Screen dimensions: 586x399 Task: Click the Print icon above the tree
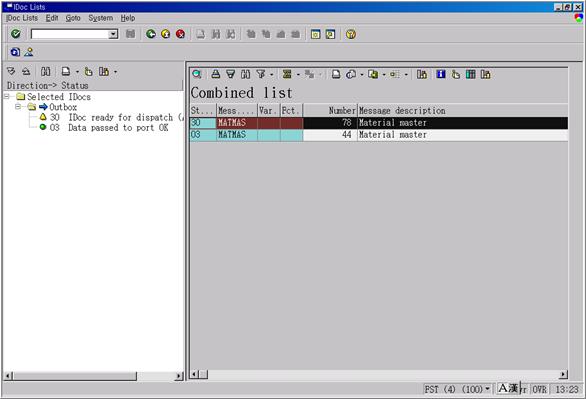pyautogui.click(x=66, y=71)
